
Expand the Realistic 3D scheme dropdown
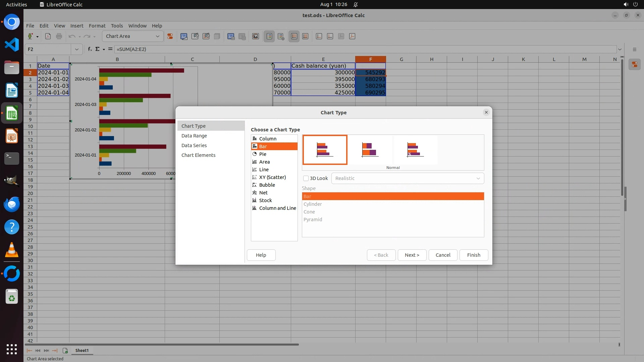(478, 178)
